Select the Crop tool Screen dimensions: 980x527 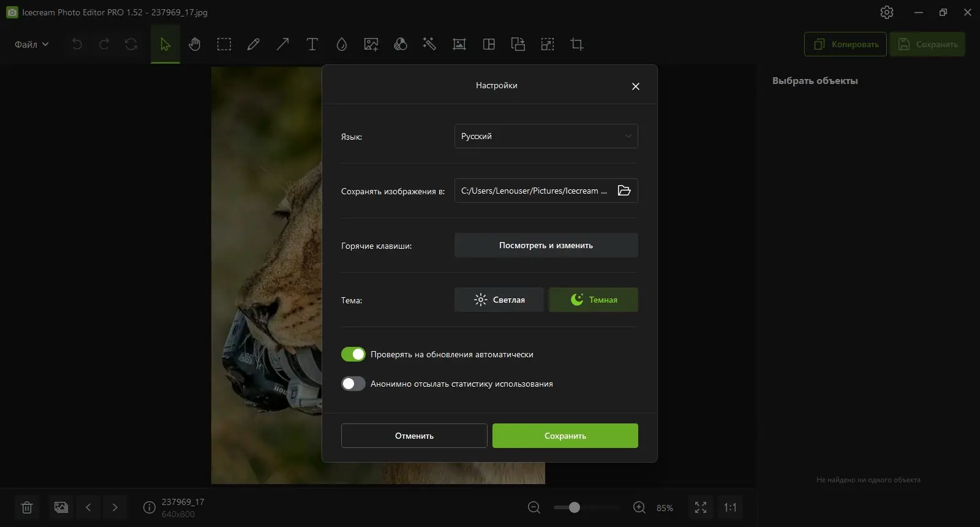tap(577, 44)
